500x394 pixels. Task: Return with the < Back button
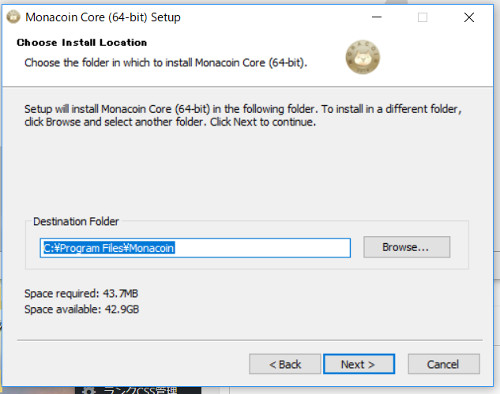[x=285, y=364]
